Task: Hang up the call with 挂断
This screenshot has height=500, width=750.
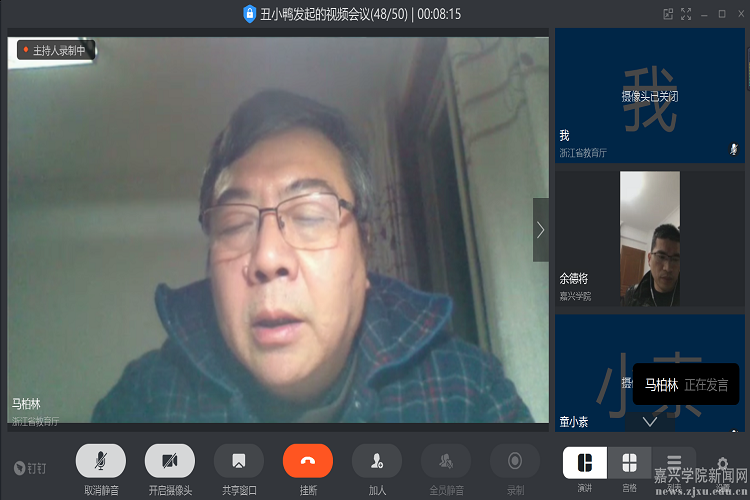Action: 308,460
